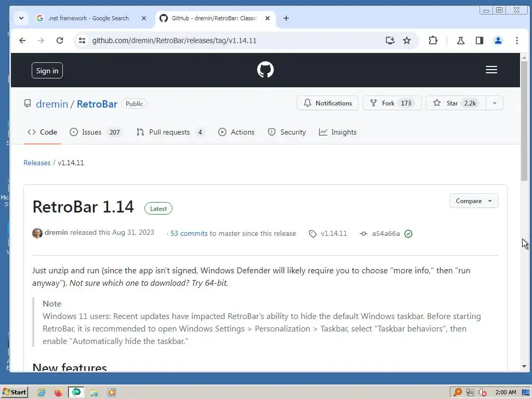Image resolution: width=532 pixels, height=399 pixels.
Task: Click the show desktop icon in tray
Action: point(526,393)
